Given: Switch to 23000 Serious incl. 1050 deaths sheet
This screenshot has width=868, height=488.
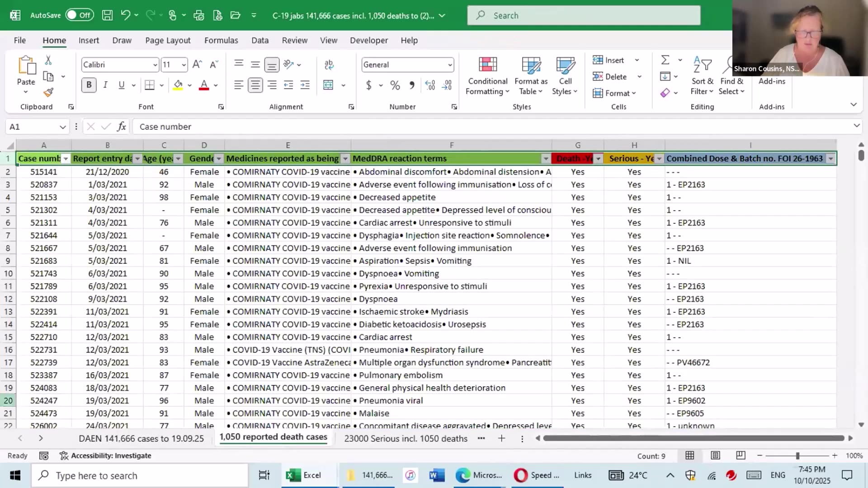Looking at the screenshot, I should (x=406, y=438).
